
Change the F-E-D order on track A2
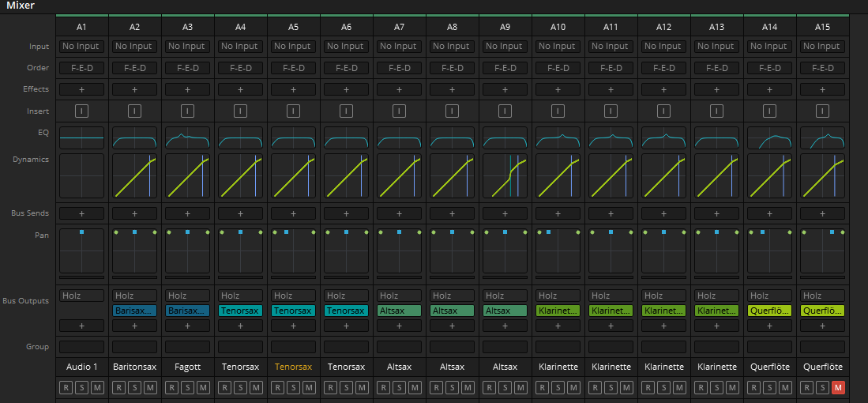134,68
